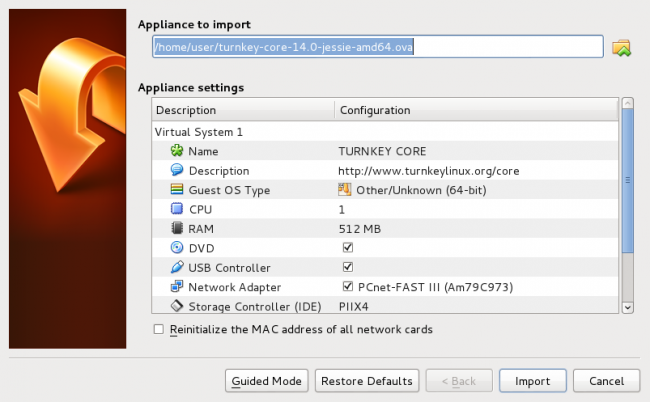This screenshot has width=650, height=402.
Task: Click the Description speech bubble icon
Action: pos(177,170)
